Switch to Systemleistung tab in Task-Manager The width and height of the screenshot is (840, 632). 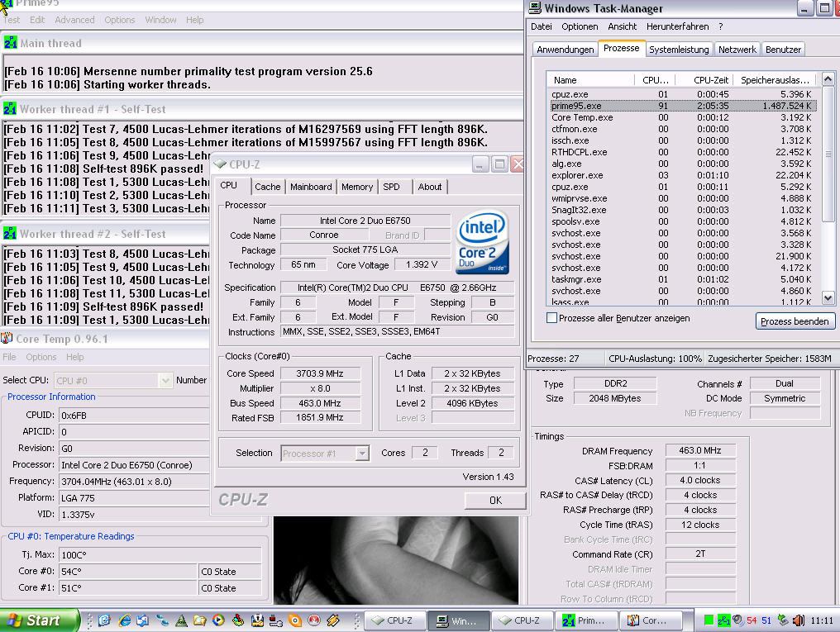click(679, 50)
